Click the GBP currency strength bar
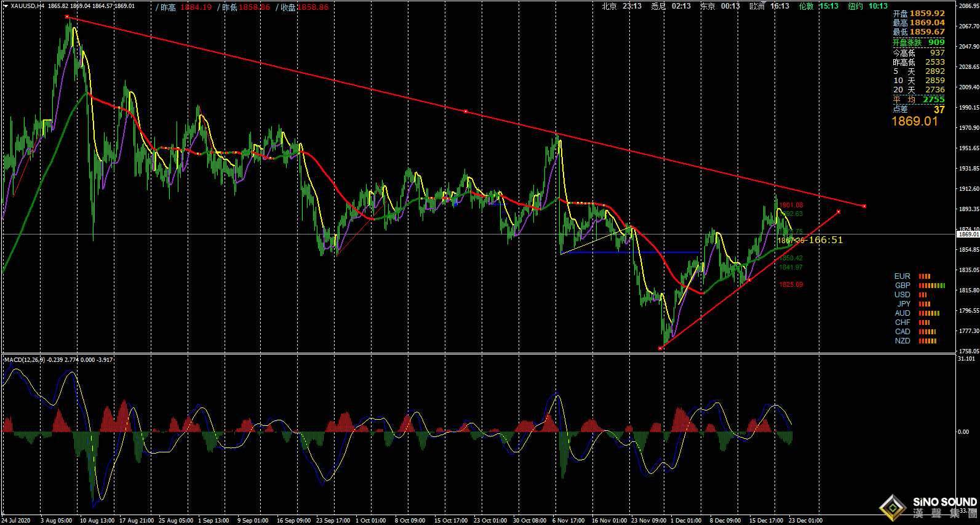Viewport: 980px width, 525px height. tap(931, 286)
